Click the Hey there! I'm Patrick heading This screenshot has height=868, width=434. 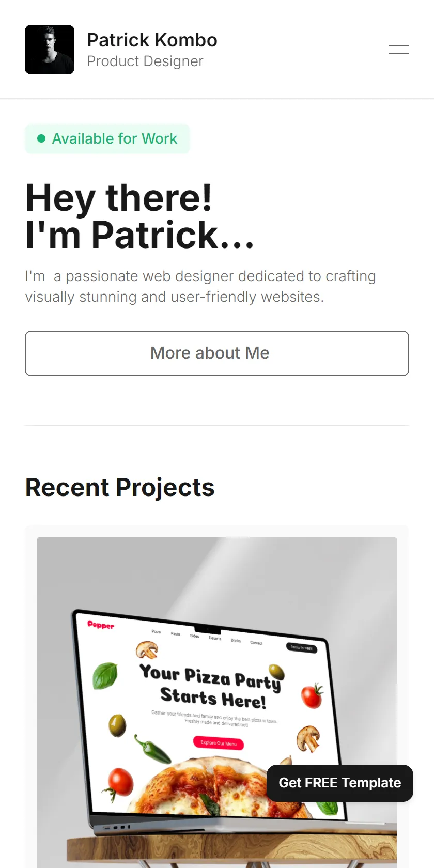140,216
